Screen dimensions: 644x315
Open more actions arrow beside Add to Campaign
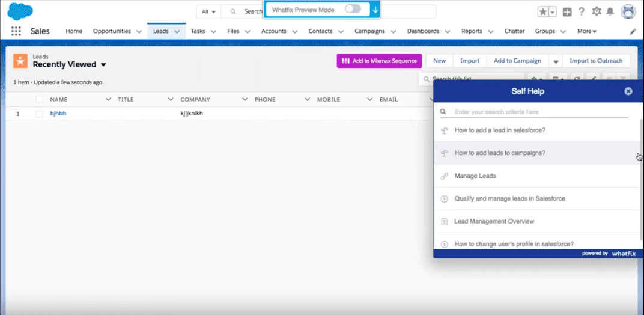click(556, 61)
